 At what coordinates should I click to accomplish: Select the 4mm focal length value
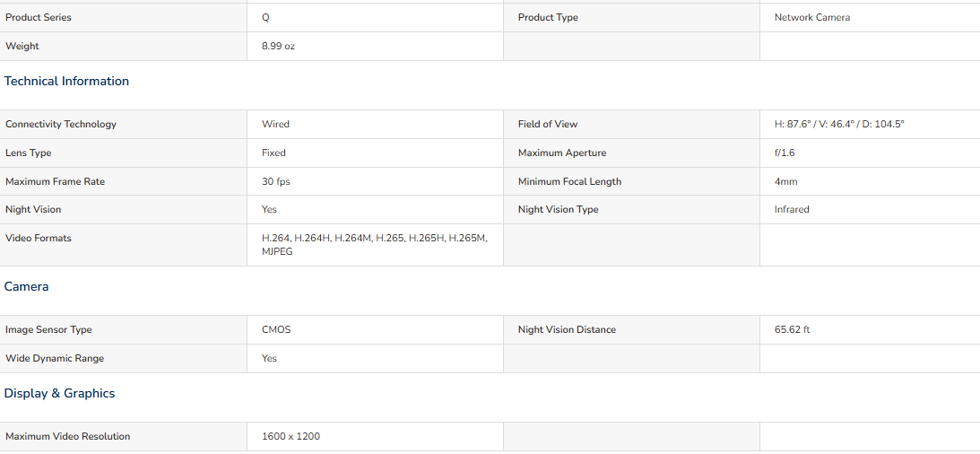[x=785, y=181]
